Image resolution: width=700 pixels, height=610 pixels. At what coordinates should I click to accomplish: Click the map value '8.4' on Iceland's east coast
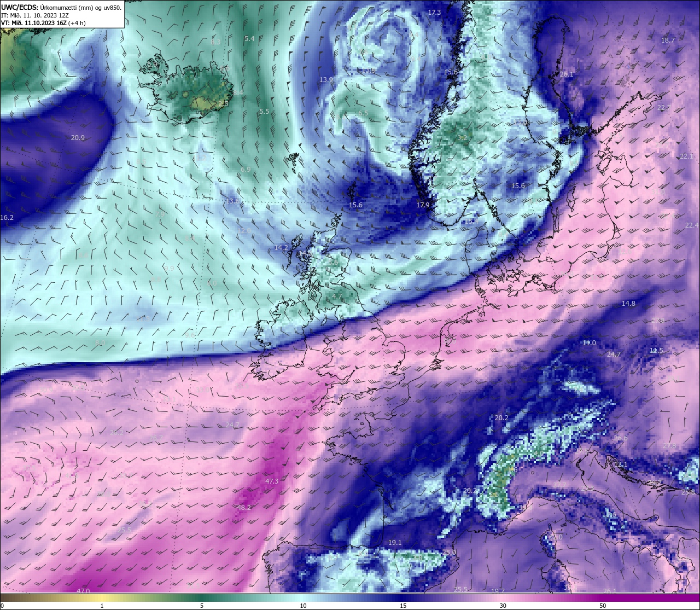(x=238, y=93)
